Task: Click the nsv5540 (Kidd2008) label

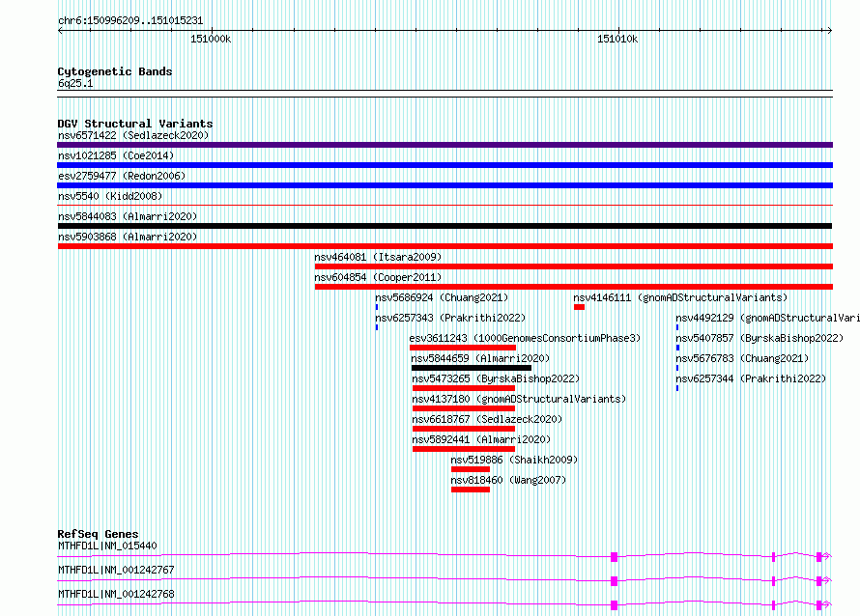Action: point(110,196)
